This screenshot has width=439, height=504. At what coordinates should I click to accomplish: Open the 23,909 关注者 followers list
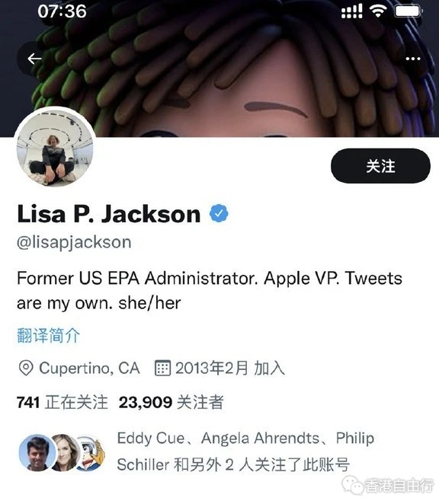point(171,402)
